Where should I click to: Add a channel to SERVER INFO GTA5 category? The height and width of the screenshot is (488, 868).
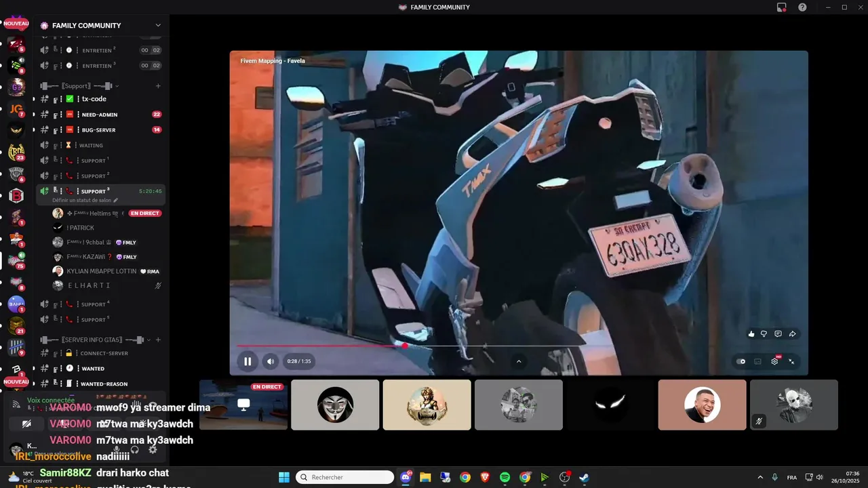[x=158, y=340]
